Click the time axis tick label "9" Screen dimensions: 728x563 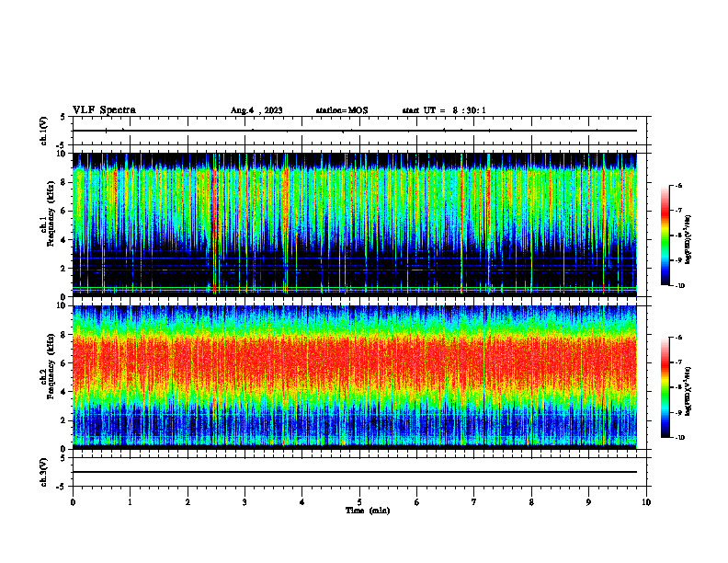point(588,502)
